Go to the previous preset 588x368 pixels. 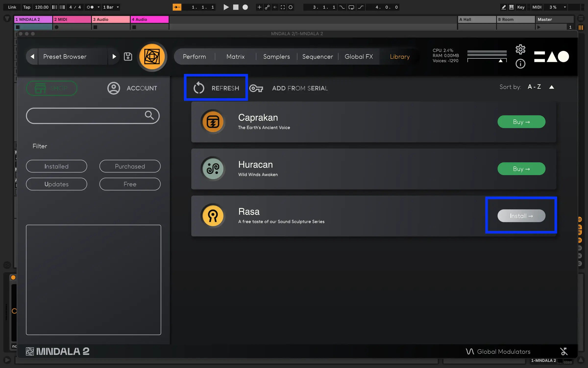click(32, 57)
